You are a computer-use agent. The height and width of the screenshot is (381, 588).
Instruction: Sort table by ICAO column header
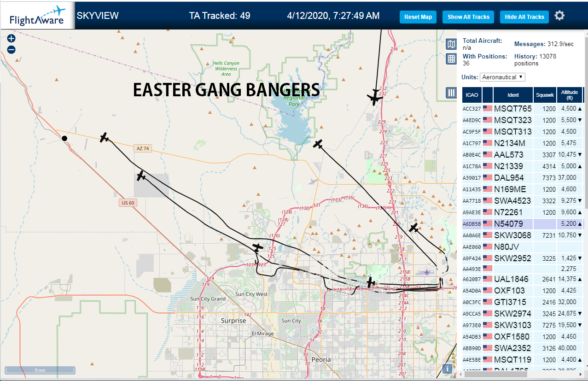[x=472, y=95]
